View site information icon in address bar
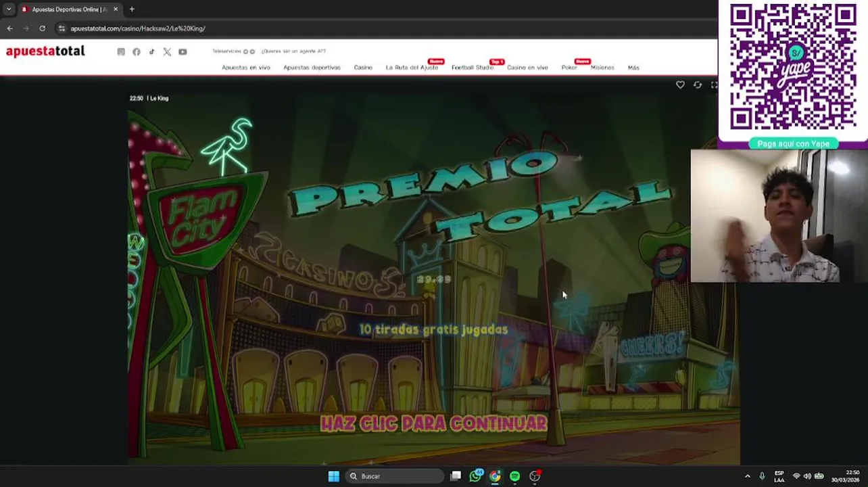This screenshot has width=868, height=487. click(x=62, y=28)
